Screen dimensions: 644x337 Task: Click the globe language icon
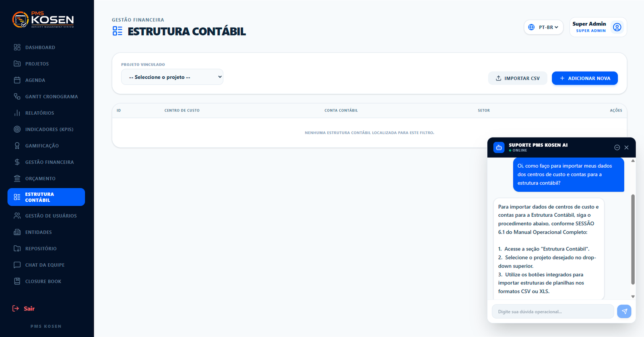point(531,27)
